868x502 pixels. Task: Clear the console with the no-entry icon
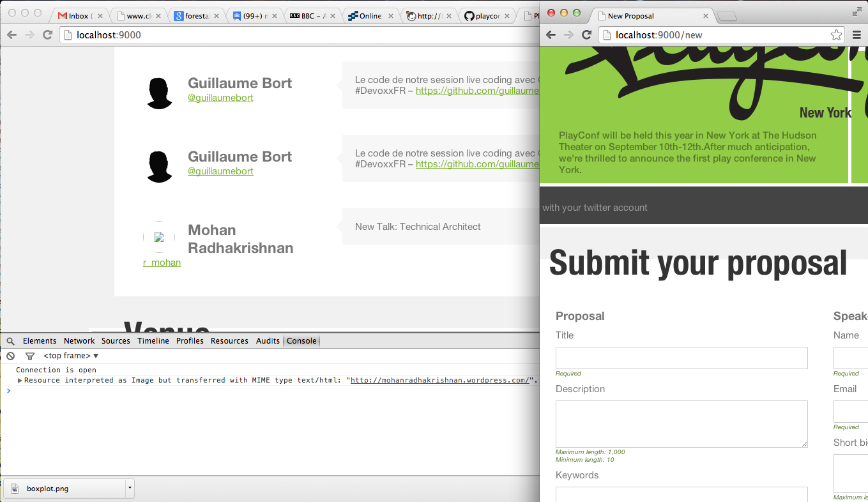pyautogui.click(x=10, y=356)
